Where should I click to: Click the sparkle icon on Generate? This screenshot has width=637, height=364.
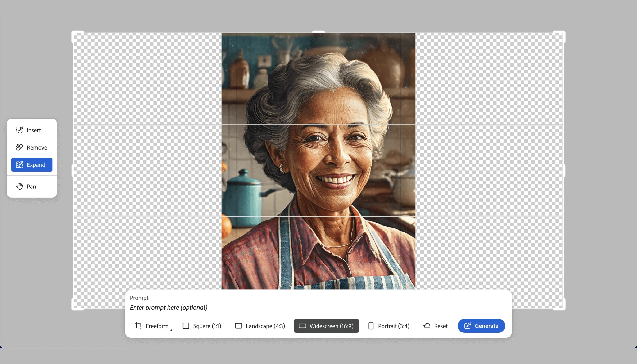pyautogui.click(x=468, y=326)
